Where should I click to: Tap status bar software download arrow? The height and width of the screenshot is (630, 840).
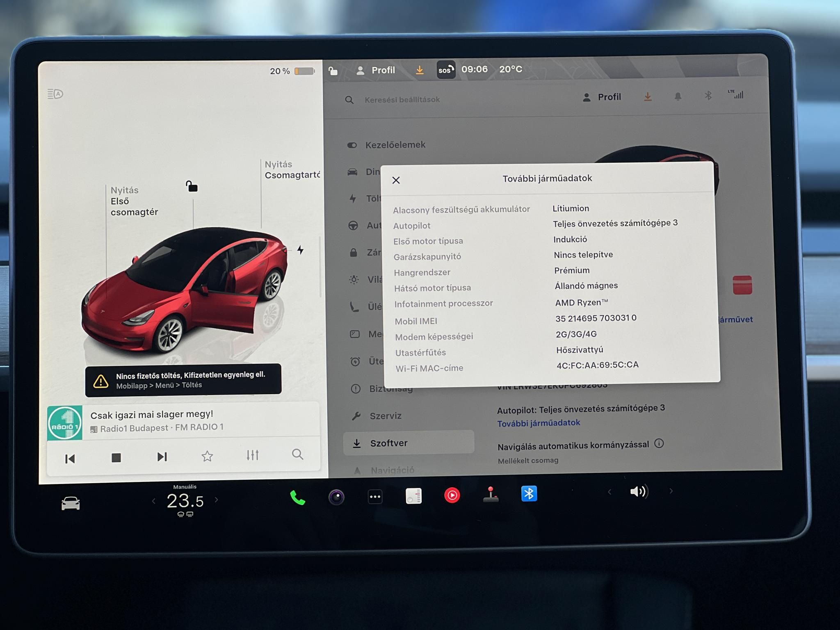pyautogui.click(x=419, y=70)
